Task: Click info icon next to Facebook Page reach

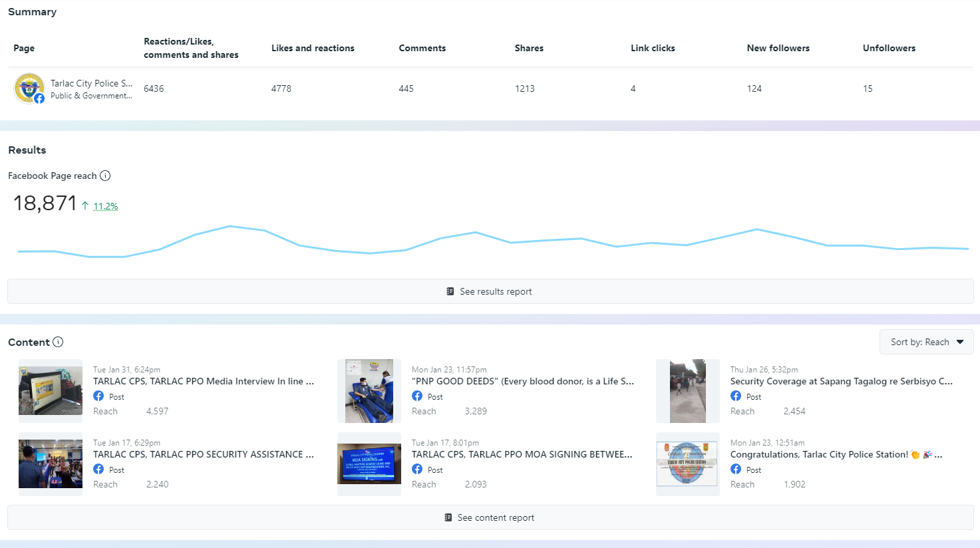Action: point(105,176)
